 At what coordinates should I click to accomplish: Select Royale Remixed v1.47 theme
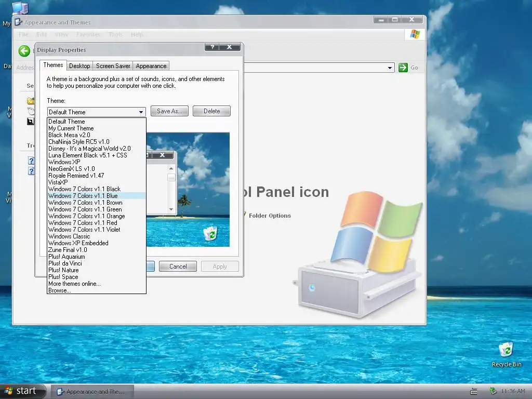click(96, 176)
